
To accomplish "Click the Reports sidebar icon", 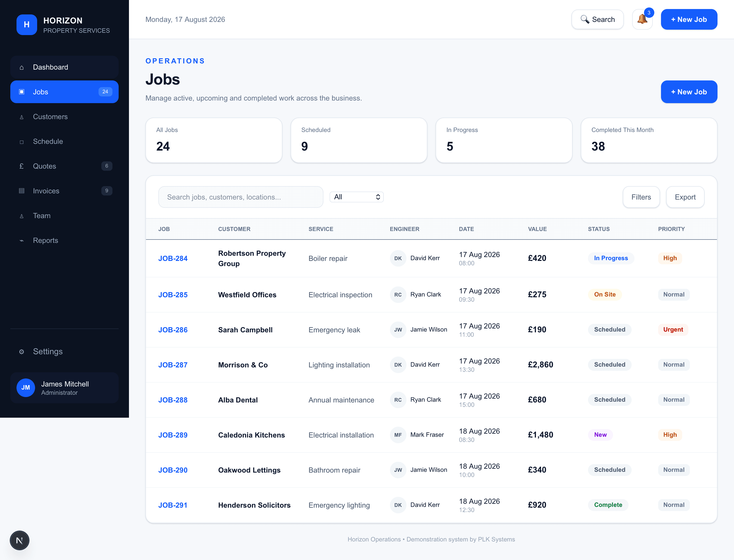I will (x=22, y=241).
